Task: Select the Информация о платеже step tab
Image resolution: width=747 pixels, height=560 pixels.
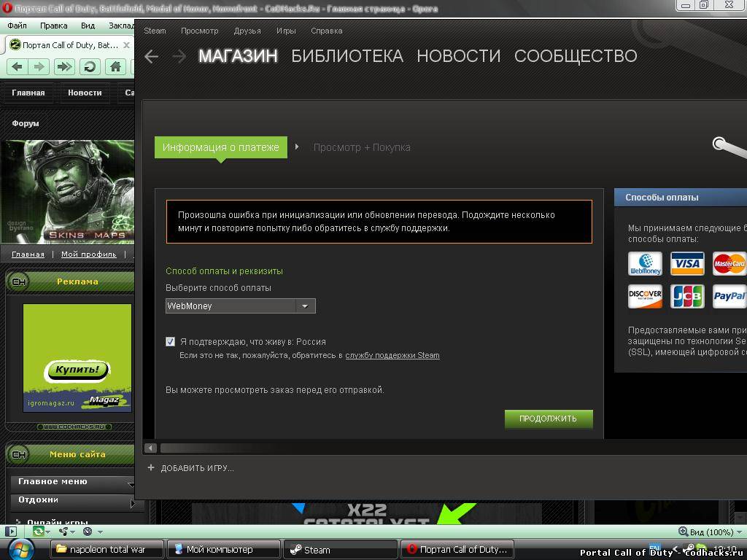Action: tap(220, 147)
